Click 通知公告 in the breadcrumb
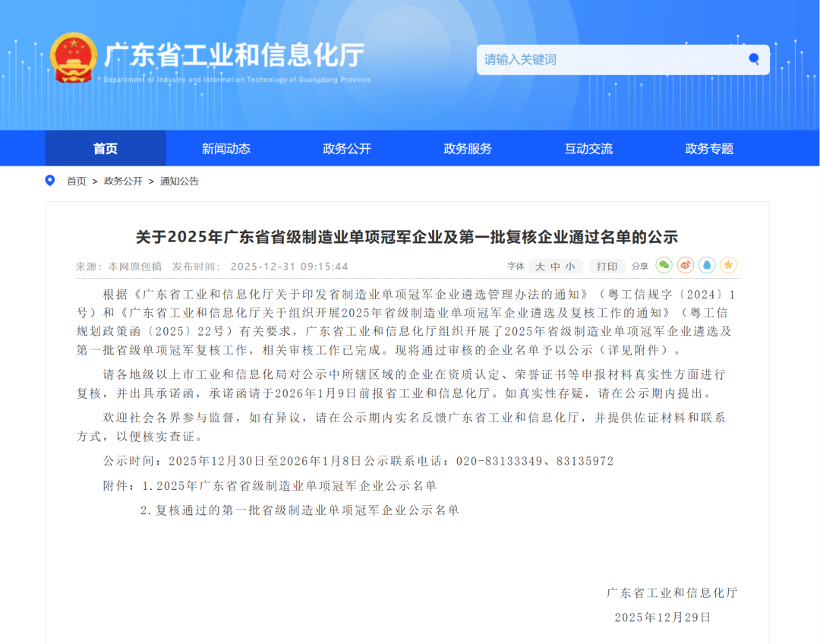This screenshot has width=820, height=644. [179, 182]
